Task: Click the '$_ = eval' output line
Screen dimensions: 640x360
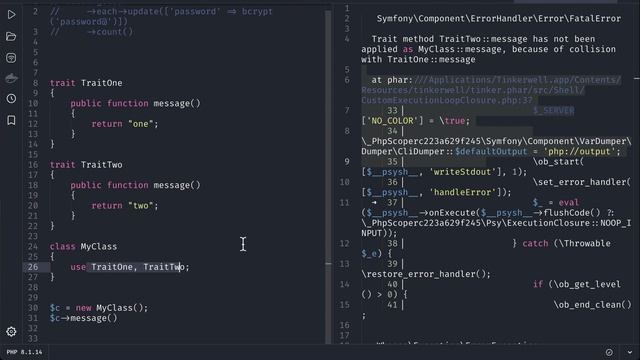Action: tap(556, 202)
